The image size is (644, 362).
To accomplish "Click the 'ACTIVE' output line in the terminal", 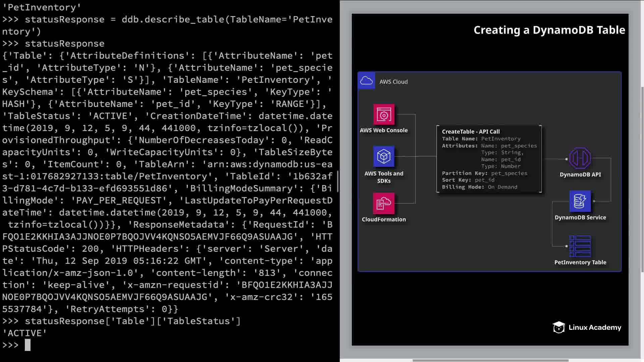I will (x=24, y=333).
